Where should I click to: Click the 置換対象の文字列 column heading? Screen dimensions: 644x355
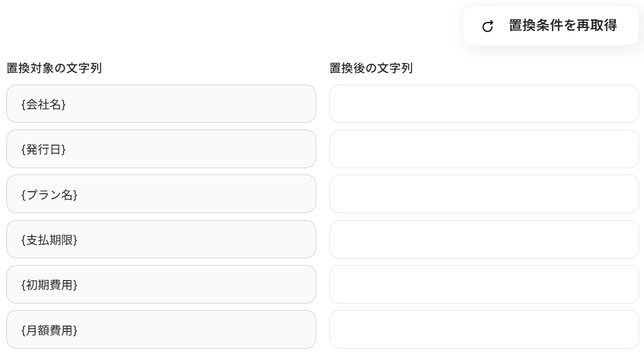(x=54, y=69)
